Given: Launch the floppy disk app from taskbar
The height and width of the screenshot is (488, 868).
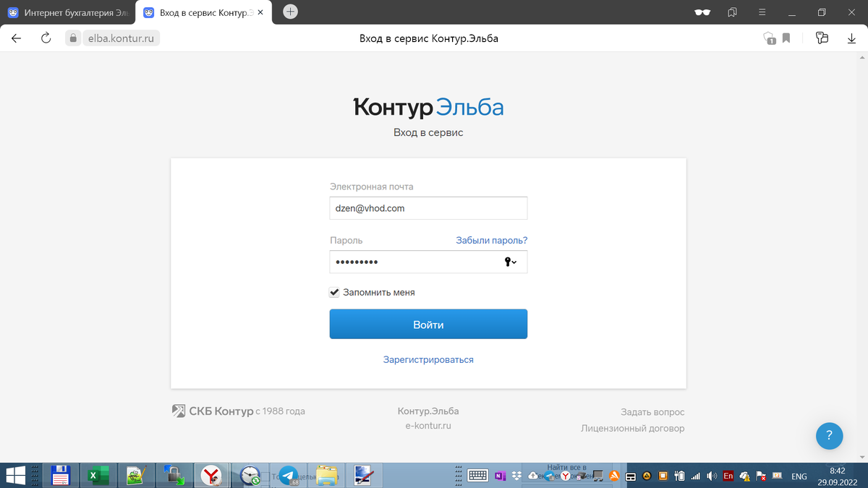Looking at the screenshot, I should pyautogui.click(x=59, y=475).
